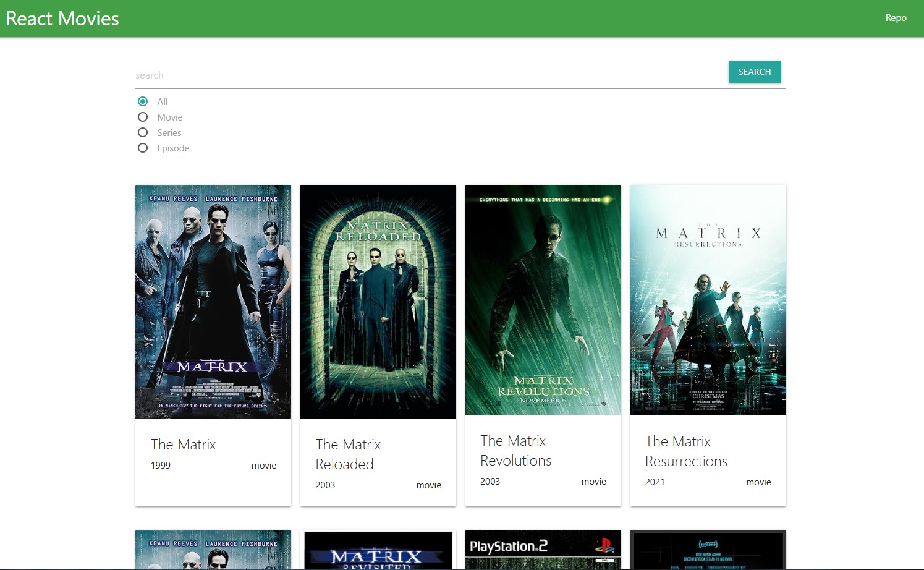This screenshot has height=570, width=924.
Task: Open the 1999 The Matrix poster above its title
Action: click(213, 302)
